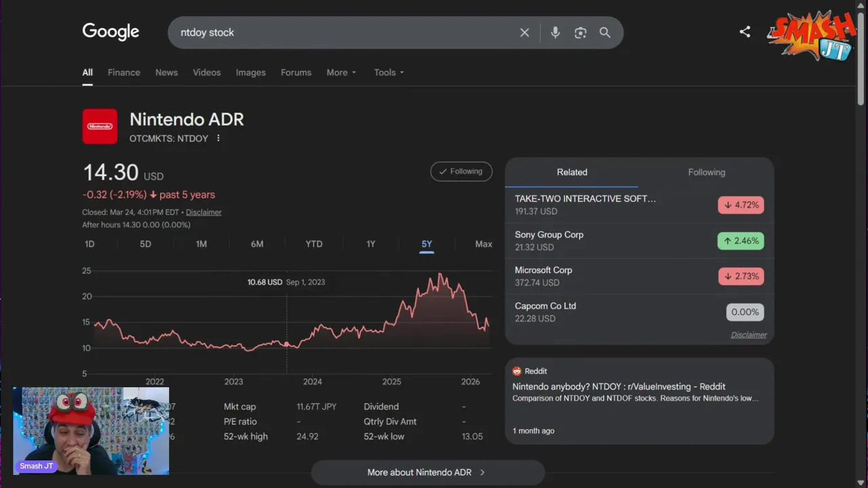Screen dimensions: 868x488
Task: Click the '-0.32 (-2.19%) past 5 years' text
Action: [149, 195]
